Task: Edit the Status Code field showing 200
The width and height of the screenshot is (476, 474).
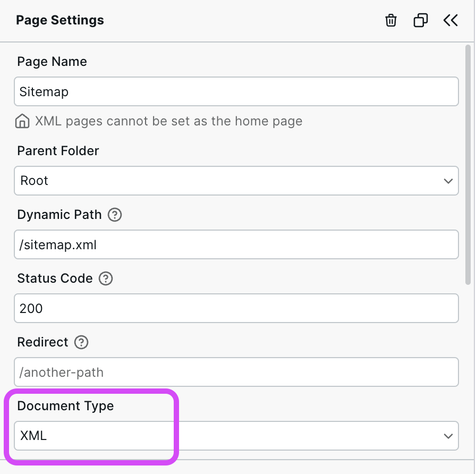Action: point(236,308)
